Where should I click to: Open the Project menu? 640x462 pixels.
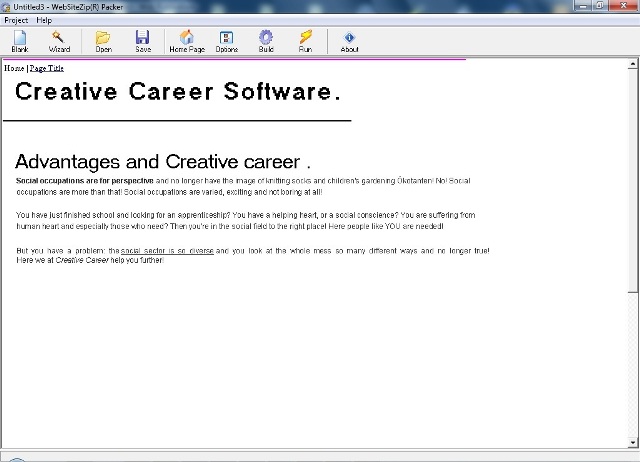point(16,20)
